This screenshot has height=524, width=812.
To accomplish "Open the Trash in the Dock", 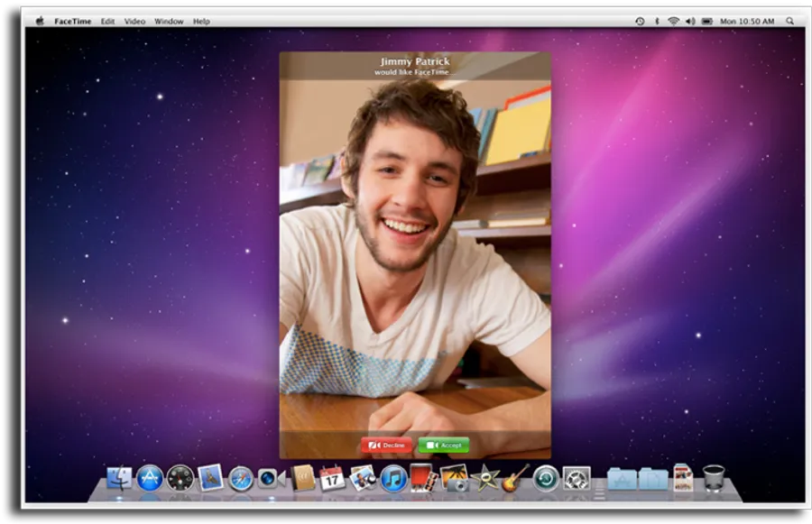I will (714, 478).
